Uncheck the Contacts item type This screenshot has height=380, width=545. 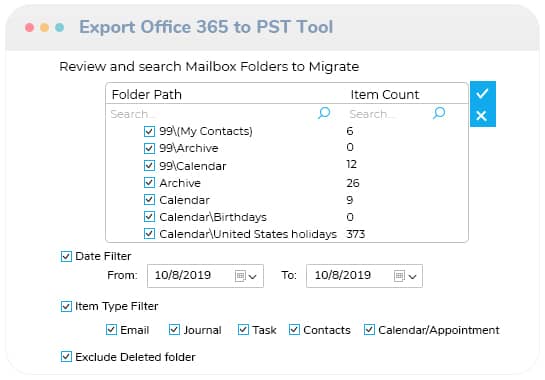(x=294, y=330)
